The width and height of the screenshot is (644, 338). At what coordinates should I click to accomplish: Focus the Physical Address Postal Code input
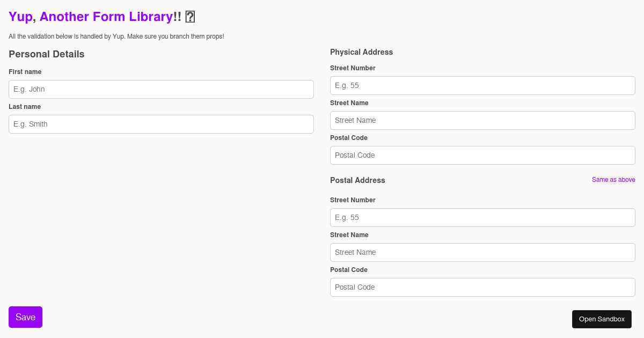[482, 155]
